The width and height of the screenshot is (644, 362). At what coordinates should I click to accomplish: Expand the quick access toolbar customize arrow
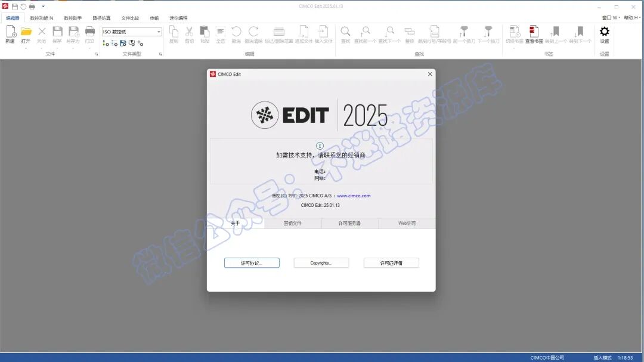[43, 7]
